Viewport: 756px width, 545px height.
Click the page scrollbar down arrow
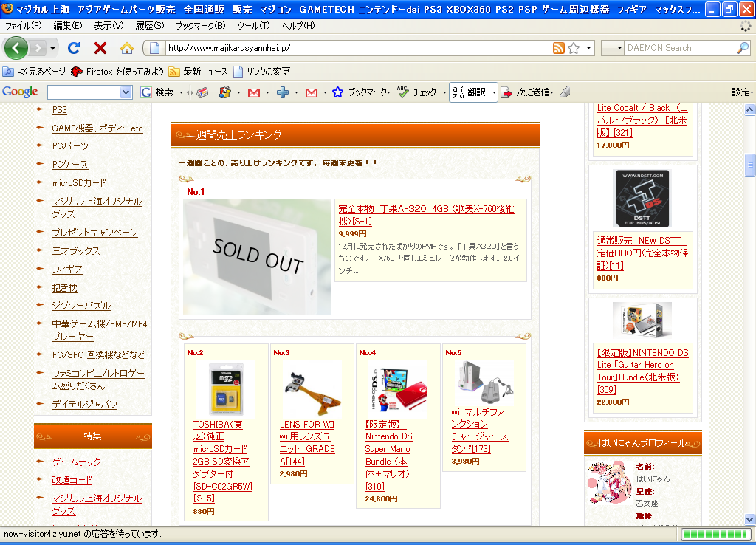(749, 519)
